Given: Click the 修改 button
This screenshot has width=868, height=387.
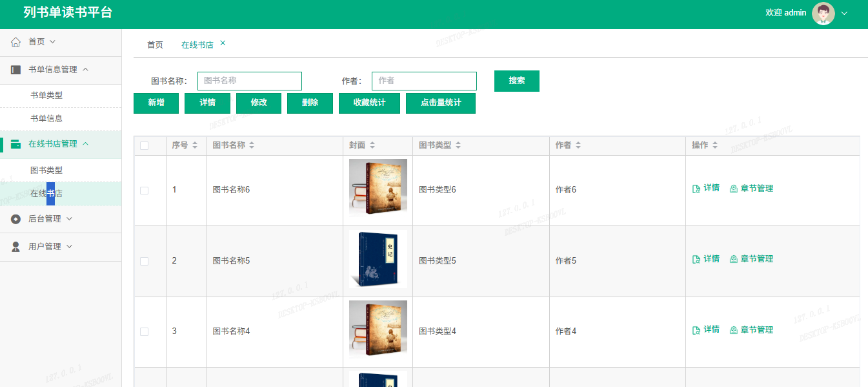Looking at the screenshot, I should tap(259, 103).
